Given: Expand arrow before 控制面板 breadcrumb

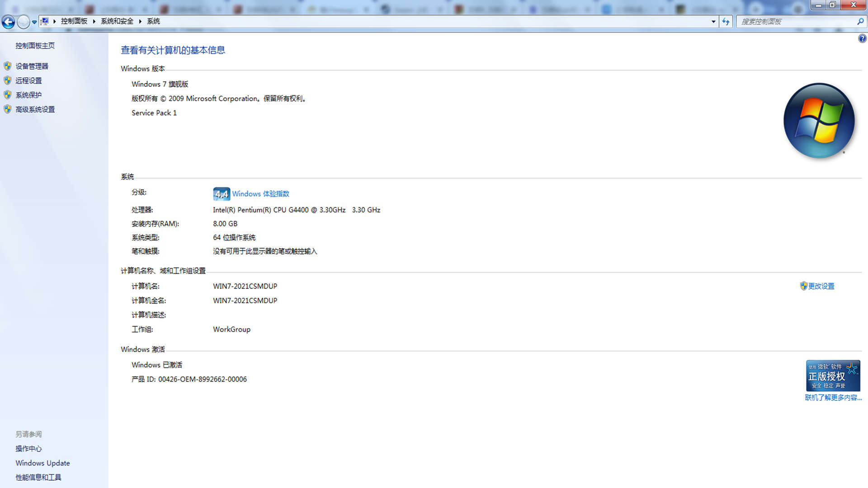Looking at the screenshot, I should tap(54, 21).
